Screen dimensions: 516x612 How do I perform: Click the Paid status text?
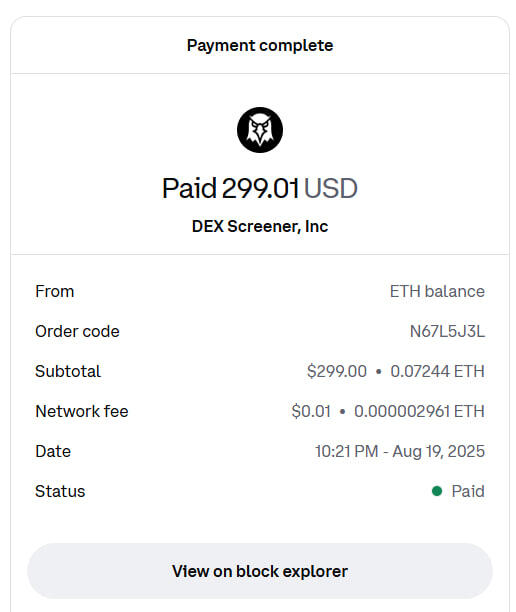tap(468, 491)
